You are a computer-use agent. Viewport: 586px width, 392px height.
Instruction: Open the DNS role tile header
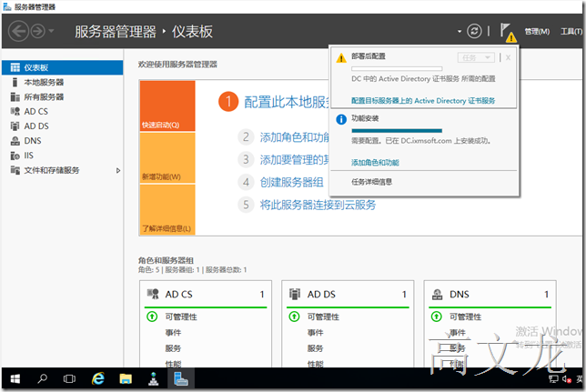[x=490, y=295]
